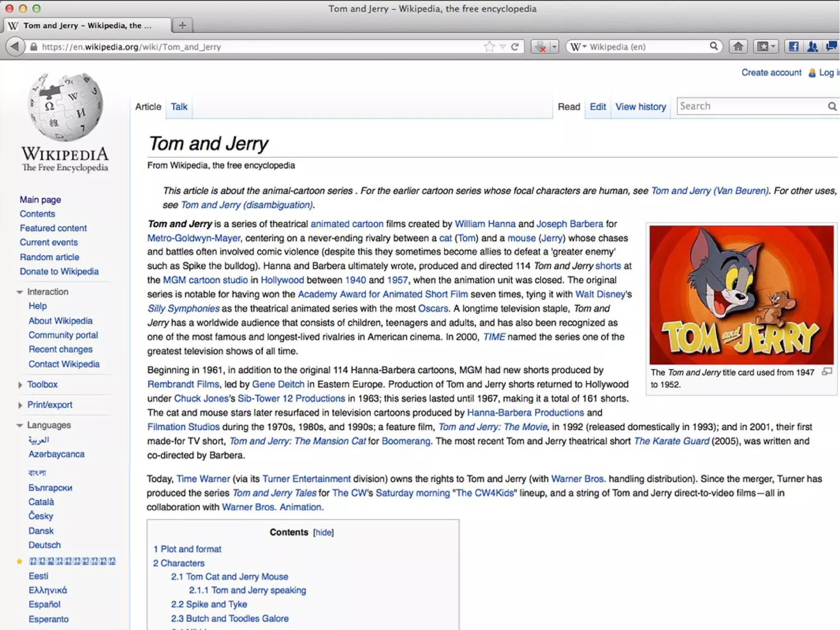This screenshot has width=840, height=630.
Task: Click the featured article star by language
Action: 19,561
